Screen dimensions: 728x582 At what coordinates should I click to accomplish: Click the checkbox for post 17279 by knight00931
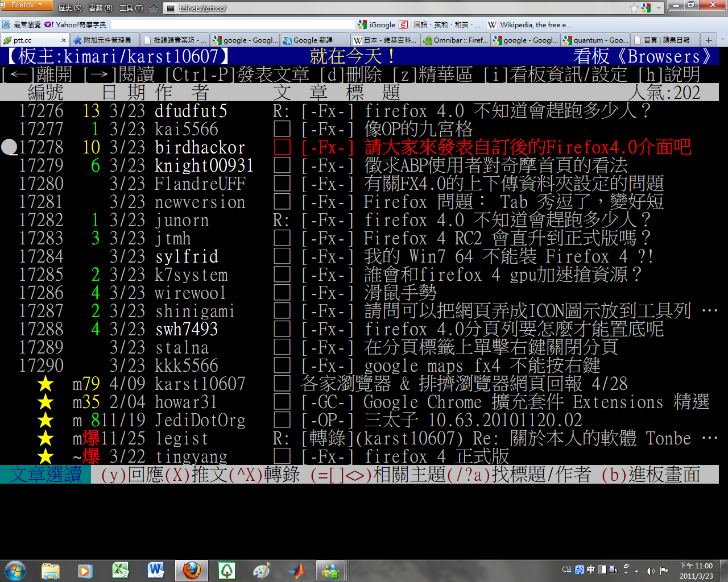[x=282, y=165]
